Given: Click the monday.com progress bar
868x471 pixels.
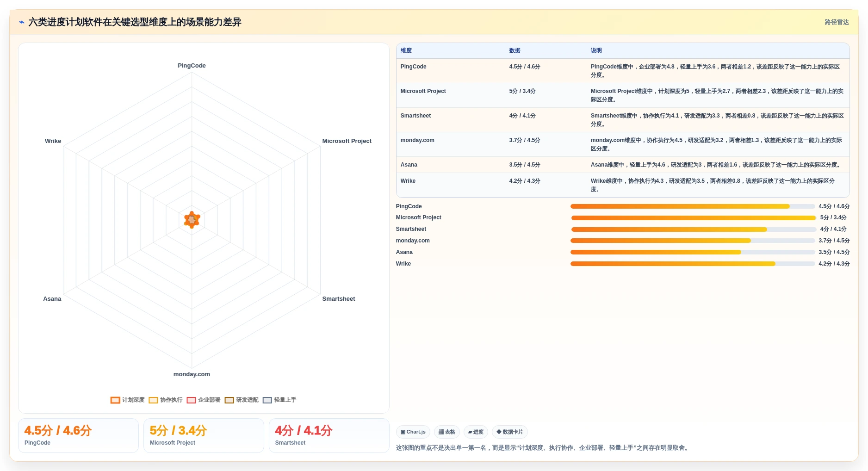Looking at the screenshot, I should [x=693, y=241].
